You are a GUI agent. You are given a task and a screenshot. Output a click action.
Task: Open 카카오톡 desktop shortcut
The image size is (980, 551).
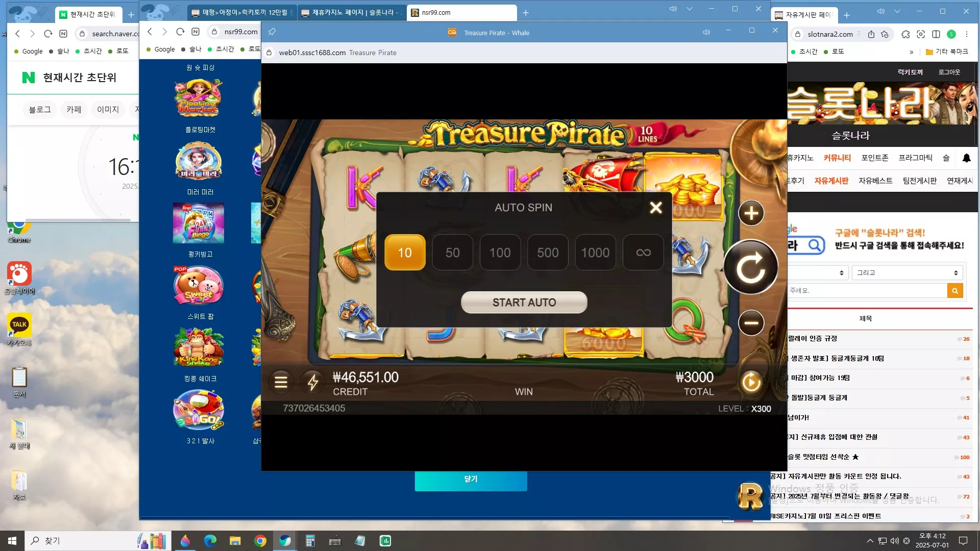tap(19, 330)
